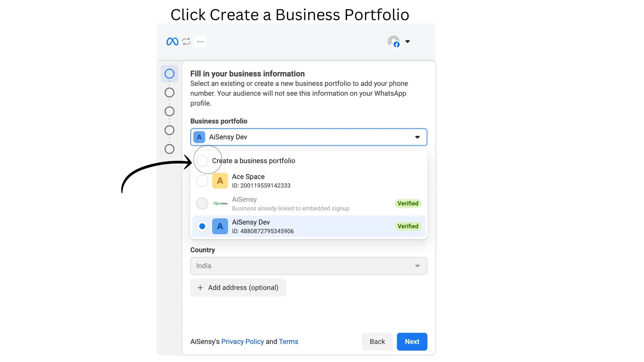
Task: Click the last step circle in sidebar
Action: click(x=169, y=149)
